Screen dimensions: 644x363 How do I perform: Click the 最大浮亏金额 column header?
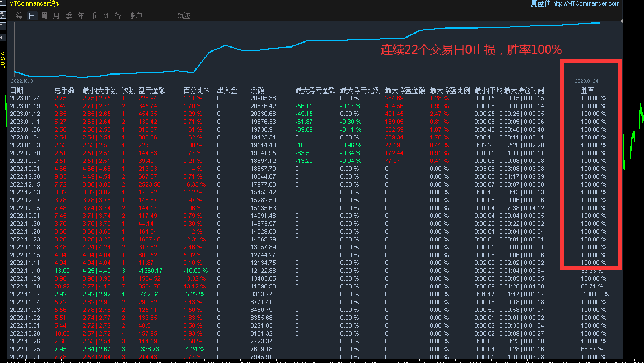point(315,90)
